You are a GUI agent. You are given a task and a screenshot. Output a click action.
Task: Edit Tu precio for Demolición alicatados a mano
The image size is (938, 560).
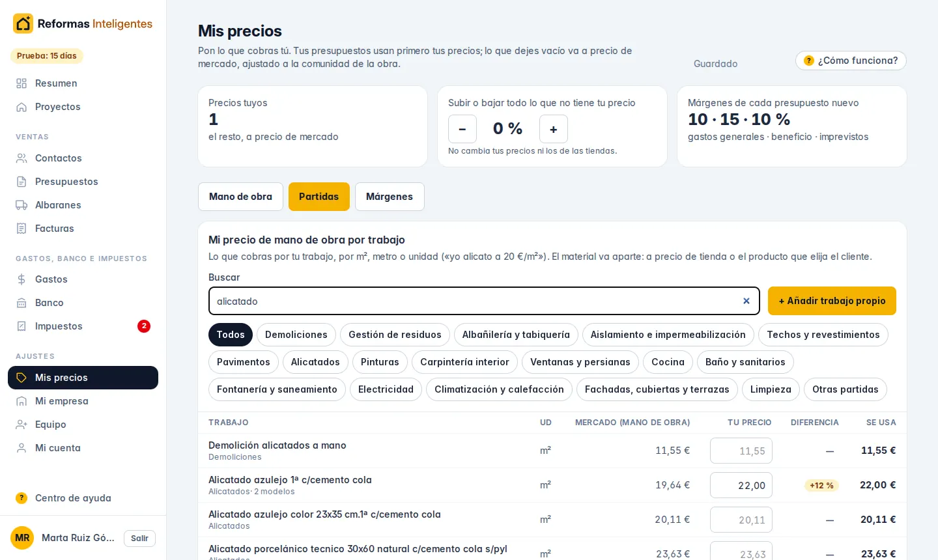[741, 451]
